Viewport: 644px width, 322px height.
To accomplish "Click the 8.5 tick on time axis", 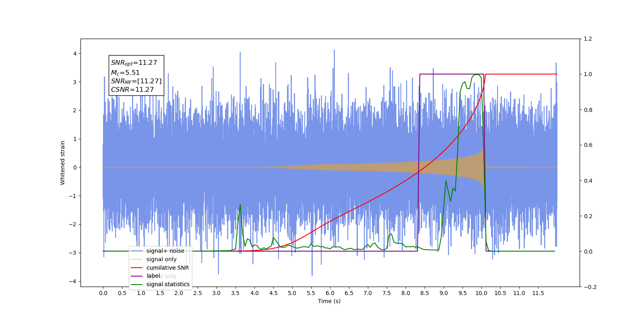I will point(425,293).
